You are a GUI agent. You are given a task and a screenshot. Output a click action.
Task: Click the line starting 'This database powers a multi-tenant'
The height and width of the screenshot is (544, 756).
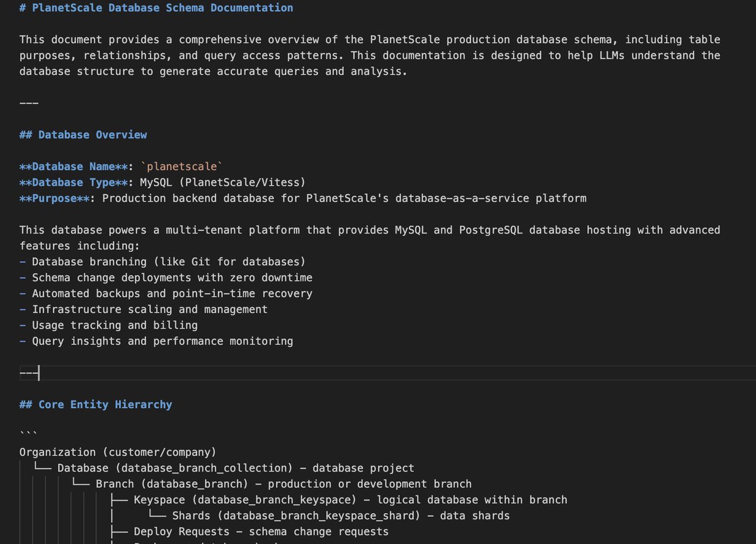(370, 230)
